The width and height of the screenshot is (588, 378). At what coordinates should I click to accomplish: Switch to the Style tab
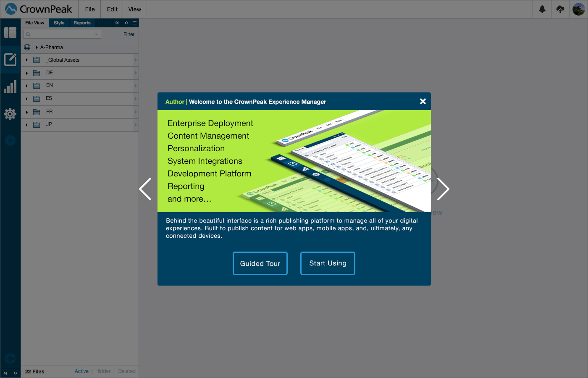(59, 23)
